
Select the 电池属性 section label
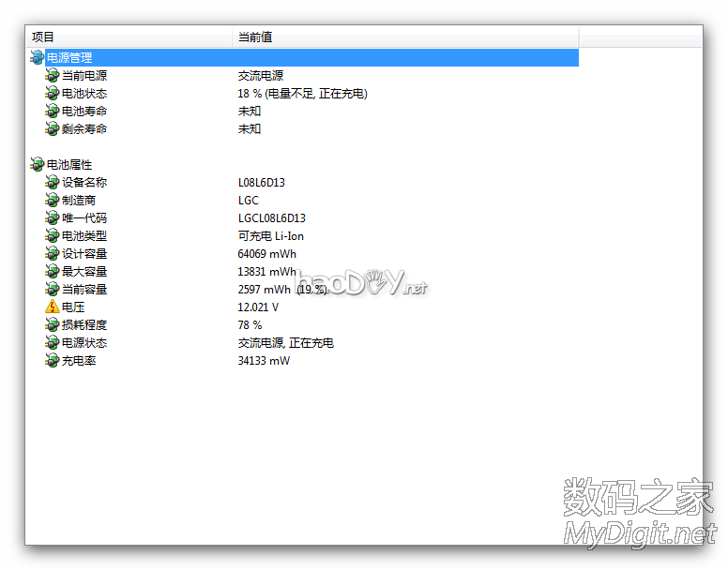point(69,165)
